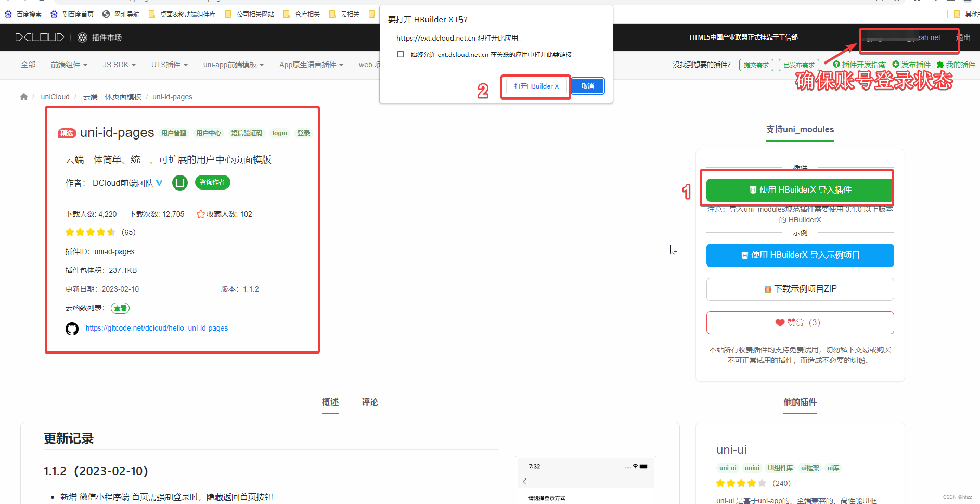Select the 支持uni_modules tab
Viewport: 980px width, 504px height.
tap(800, 129)
